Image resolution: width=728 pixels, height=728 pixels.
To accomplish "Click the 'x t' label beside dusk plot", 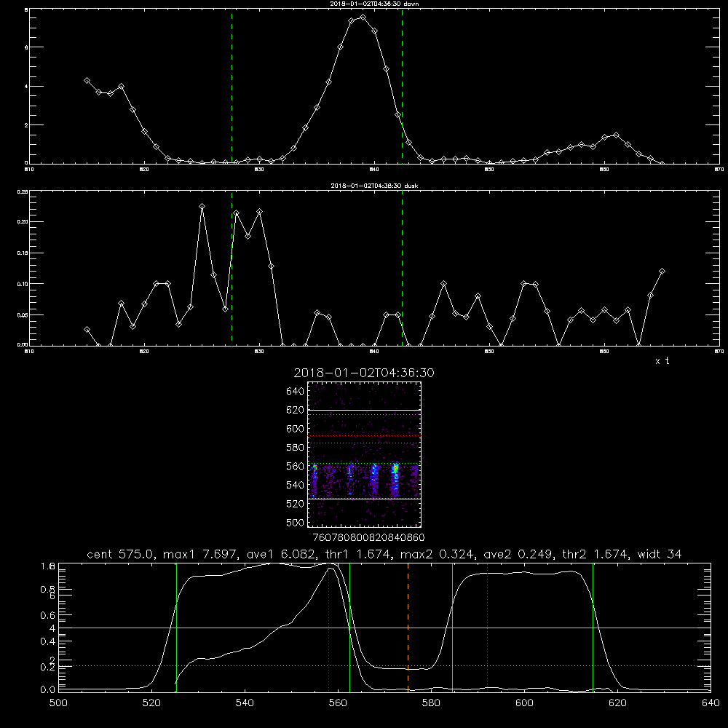I will (x=662, y=361).
